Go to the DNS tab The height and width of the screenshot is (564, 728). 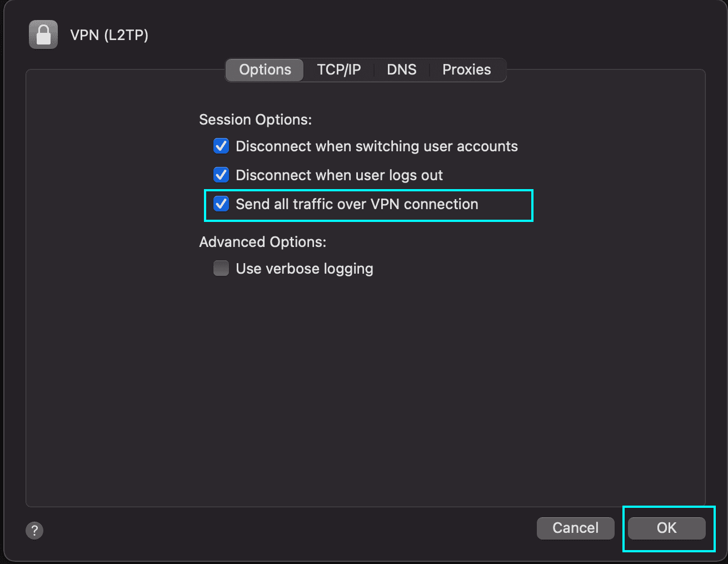tap(401, 70)
